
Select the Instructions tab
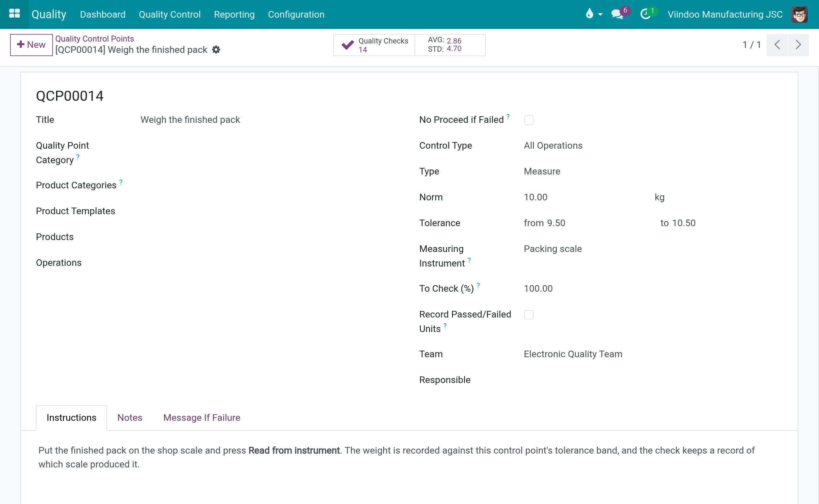tap(71, 418)
